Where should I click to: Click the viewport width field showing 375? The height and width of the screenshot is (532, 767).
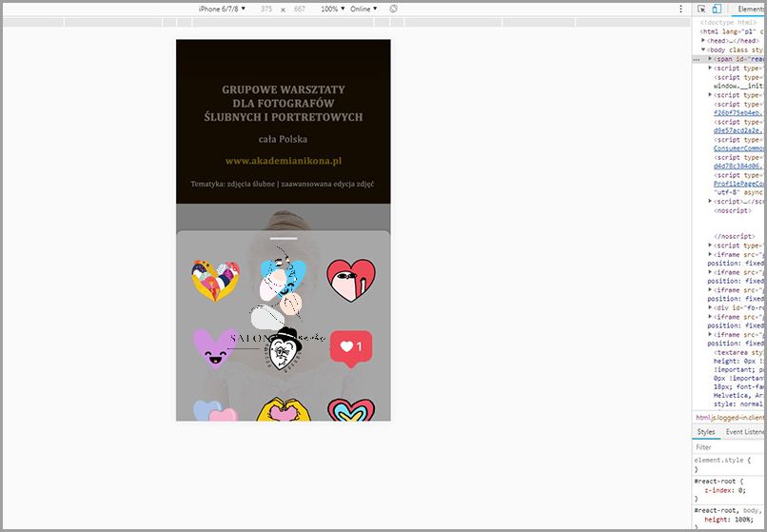(265, 9)
